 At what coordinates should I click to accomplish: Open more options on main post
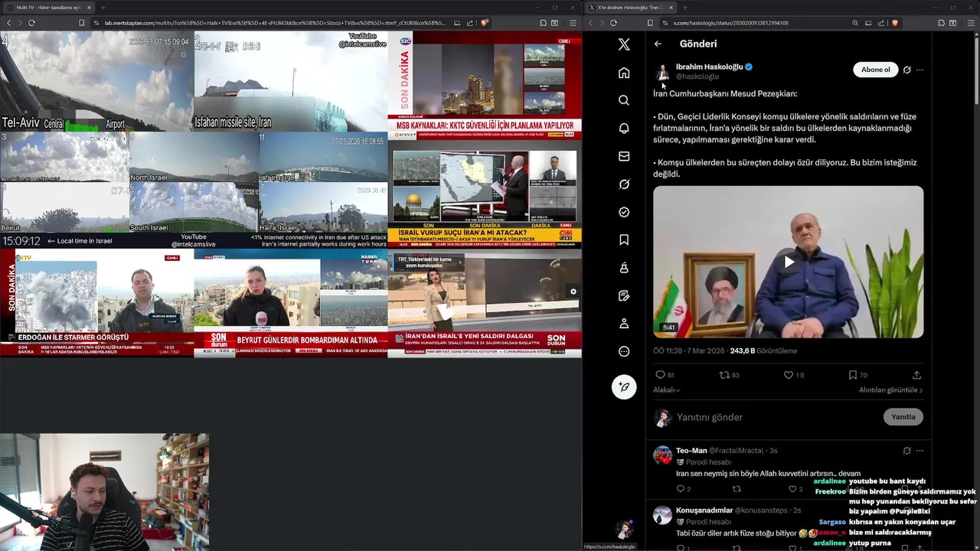pos(920,70)
